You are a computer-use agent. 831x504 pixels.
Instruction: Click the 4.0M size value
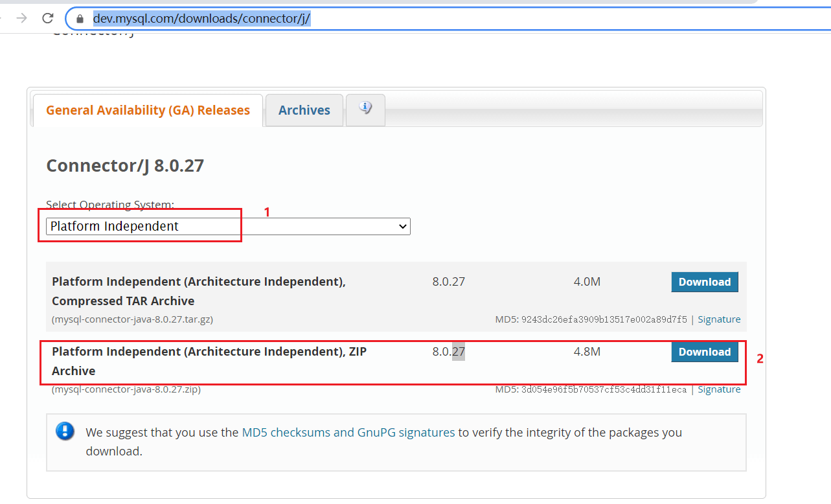coord(587,282)
